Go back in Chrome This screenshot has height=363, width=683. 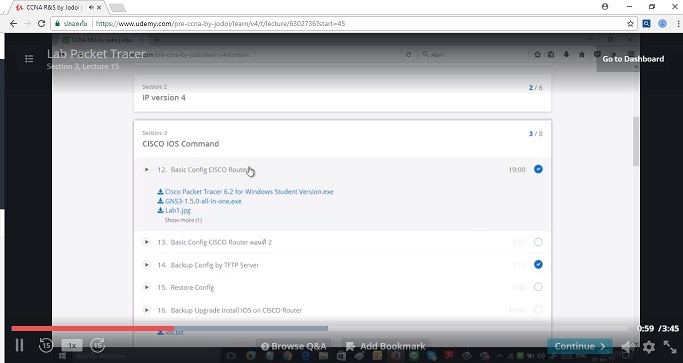14,24
